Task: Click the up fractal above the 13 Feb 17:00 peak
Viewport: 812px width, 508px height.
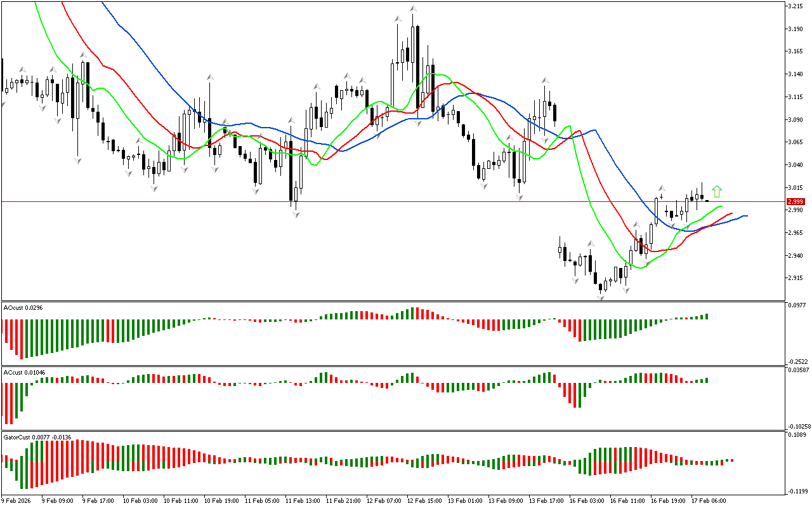Action: (x=544, y=81)
